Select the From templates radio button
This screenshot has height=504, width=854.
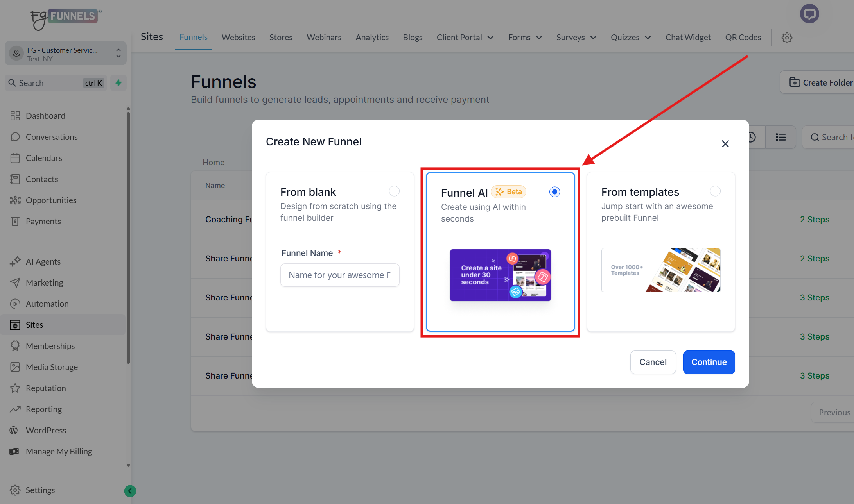[715, 191]
